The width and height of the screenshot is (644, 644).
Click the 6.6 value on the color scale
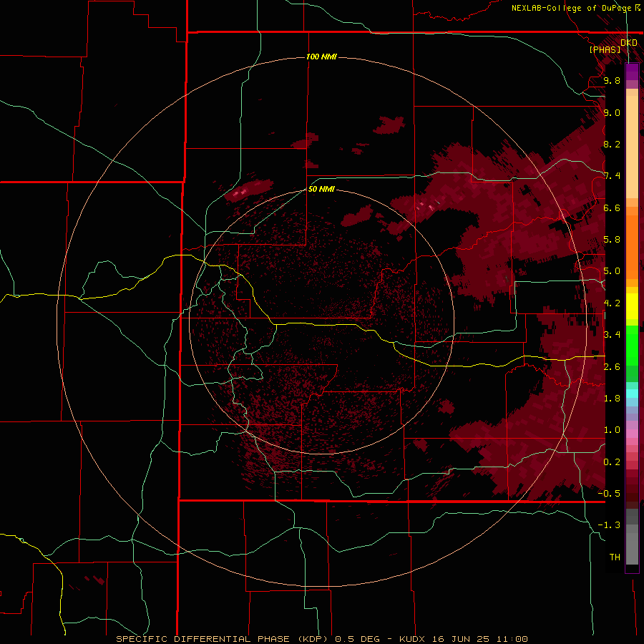pyautogui.click(x=612, y=208)
